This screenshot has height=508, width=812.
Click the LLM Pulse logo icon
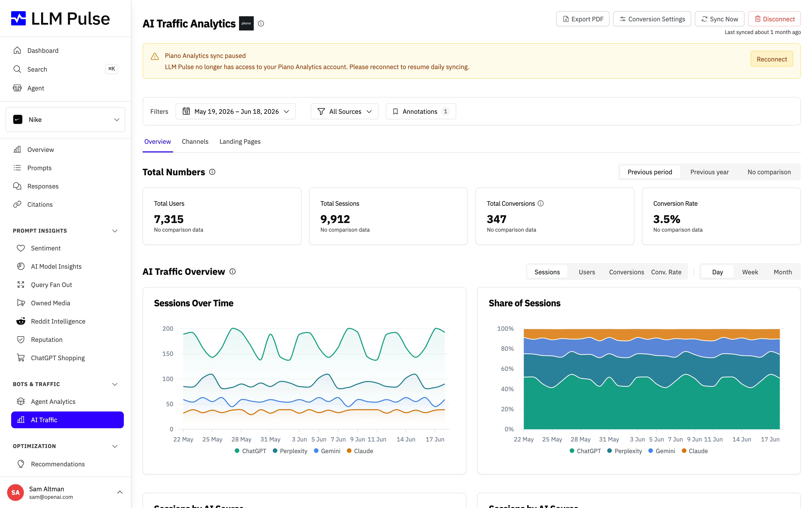(19, 19)
